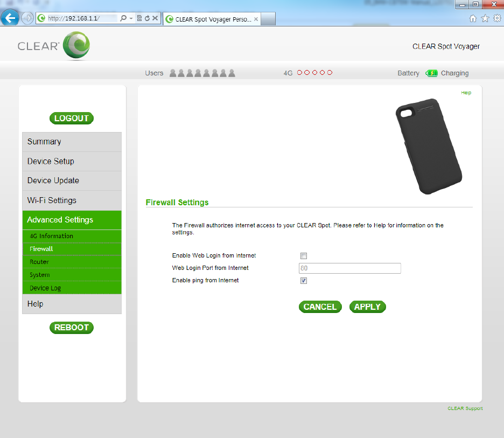This screenshot has width=504, height=438.
Task: Select the System submenu item
Action: coord(72,275)
